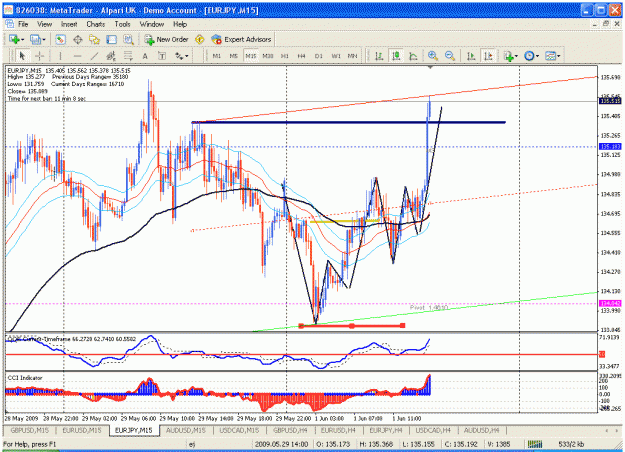Switch to the USDCAD,M15 chart tab
The height and width of the screenshot is (452, 625).
click(x=239, y=430)
